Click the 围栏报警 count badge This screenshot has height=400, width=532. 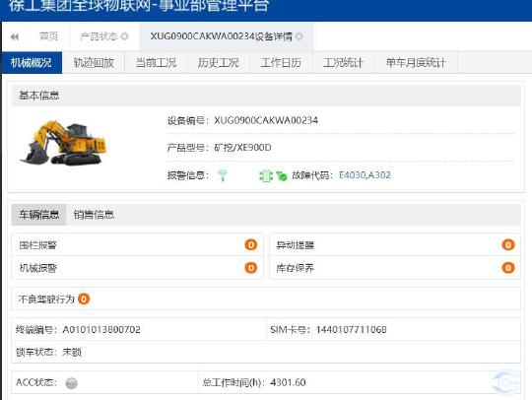[x=251, y=244]
